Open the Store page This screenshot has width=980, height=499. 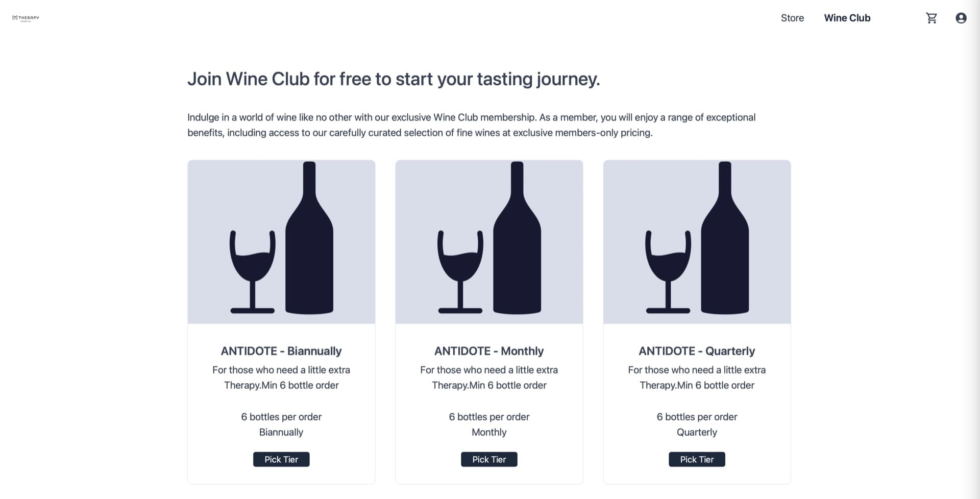792,18
